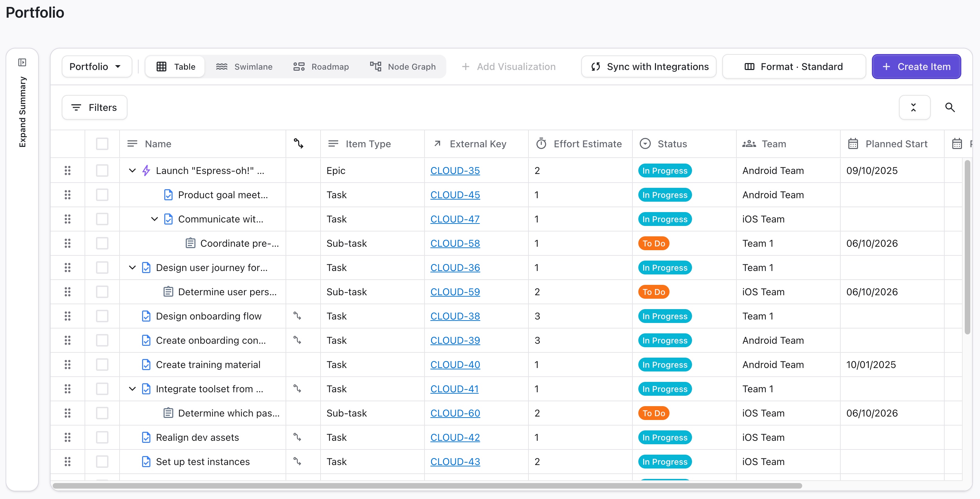Collapse the Integrate toolset from task row

(x=132, y=389)
